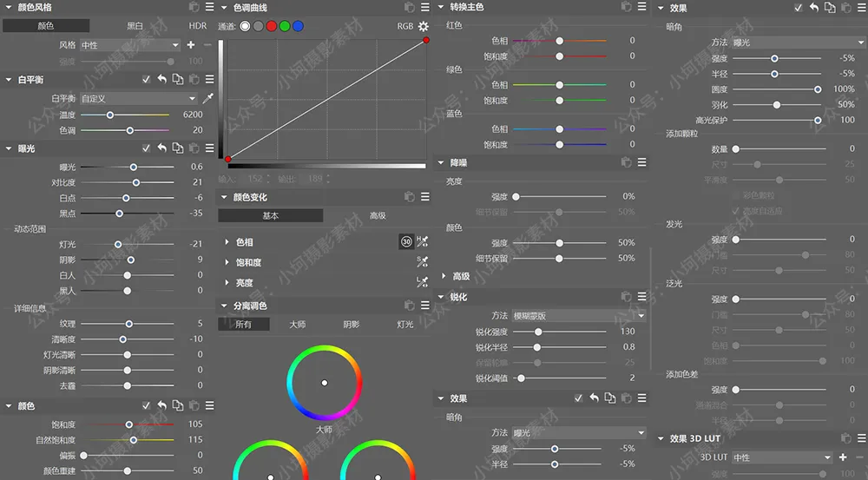Open the 高级 tab in 颜色变化
Image resolution: width=868 pixels, height=480 pixels.
click(378, 215)
